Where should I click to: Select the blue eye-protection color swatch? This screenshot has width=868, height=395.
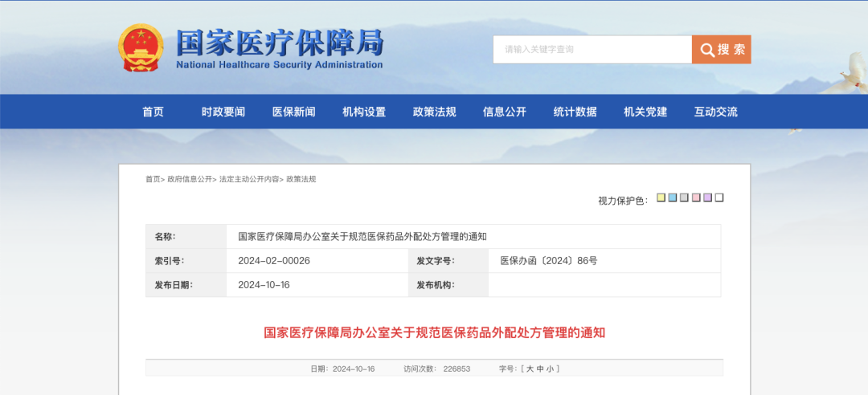pos(673,197)
